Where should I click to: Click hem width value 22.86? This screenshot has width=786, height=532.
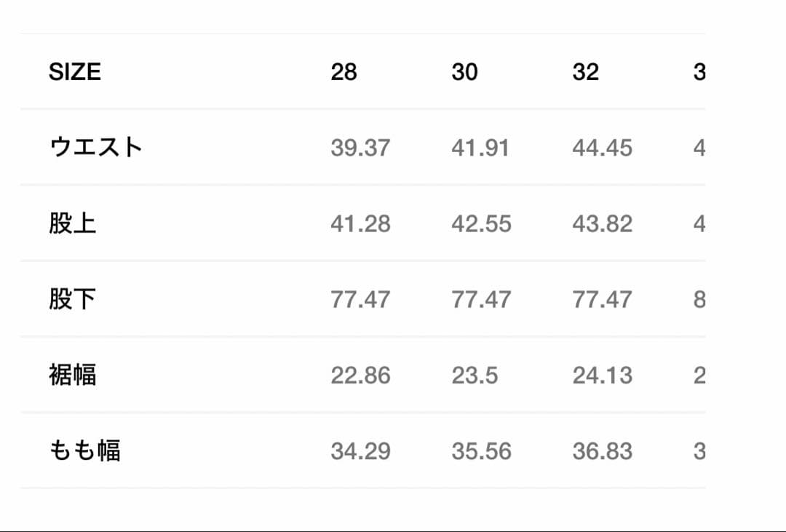point(360,375)
